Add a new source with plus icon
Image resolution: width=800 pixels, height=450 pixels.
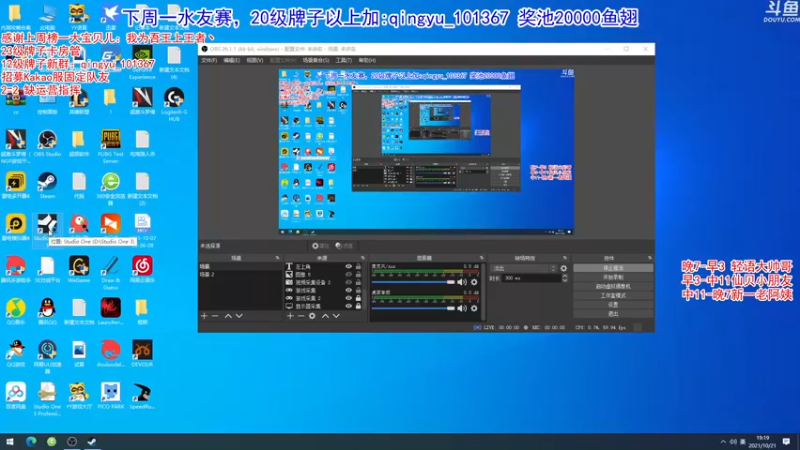[290, 316]
